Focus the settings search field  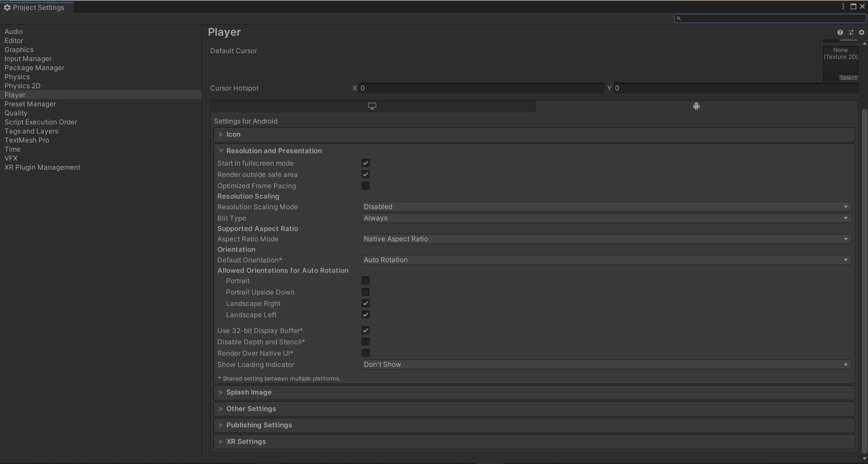(770, 18)
